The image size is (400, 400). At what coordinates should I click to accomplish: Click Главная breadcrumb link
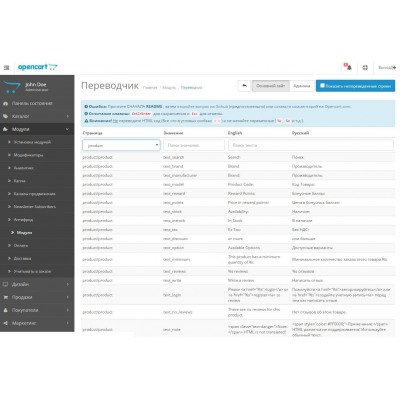click(x=150, y=88)
